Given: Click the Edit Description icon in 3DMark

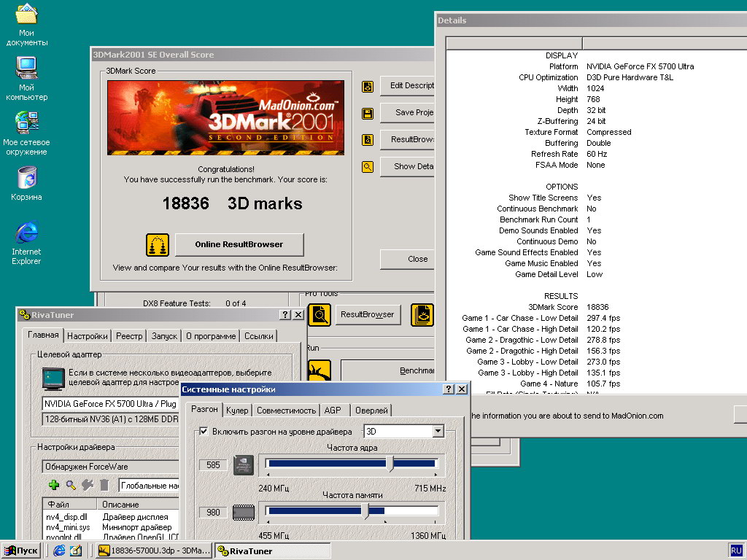Looking at the screenshot, I should tap(368, 87).
